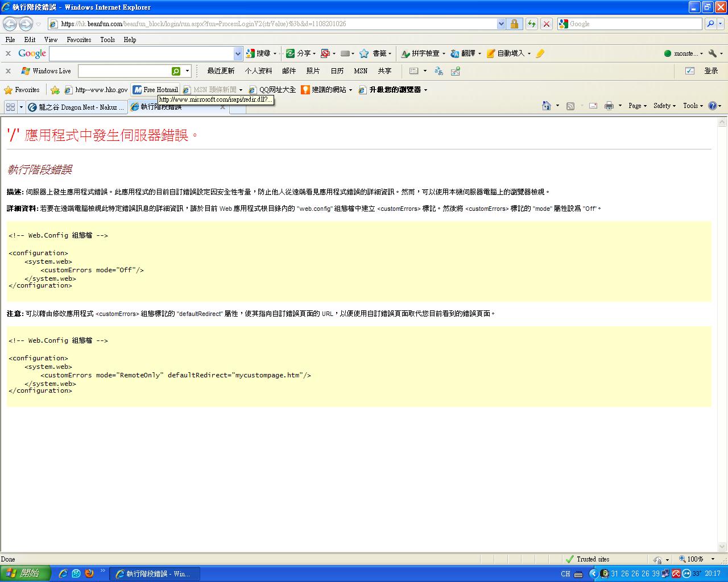Open the Safety dropdown menu
728x582 pixels.
[x=664, y=106]
